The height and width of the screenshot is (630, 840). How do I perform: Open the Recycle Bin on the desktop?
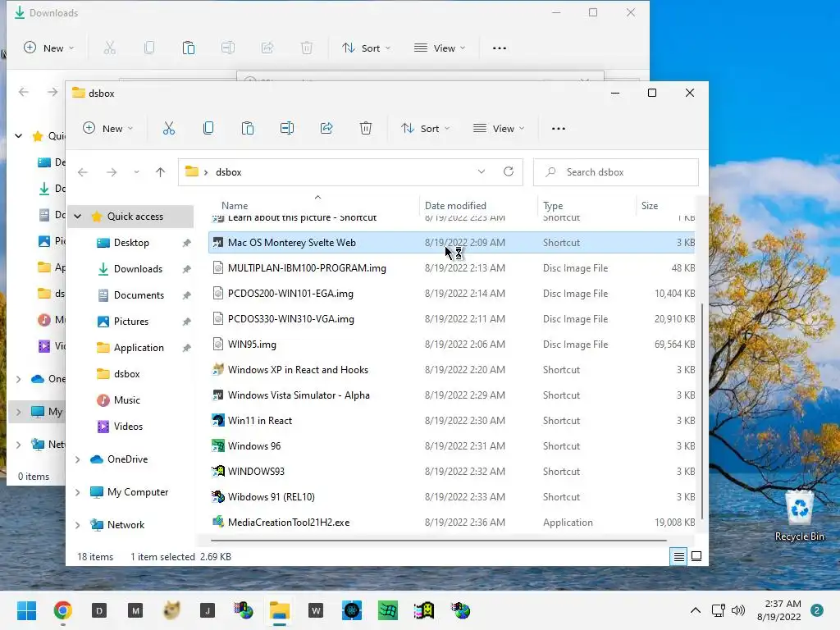pyautogui.click(x=799, y=516)
